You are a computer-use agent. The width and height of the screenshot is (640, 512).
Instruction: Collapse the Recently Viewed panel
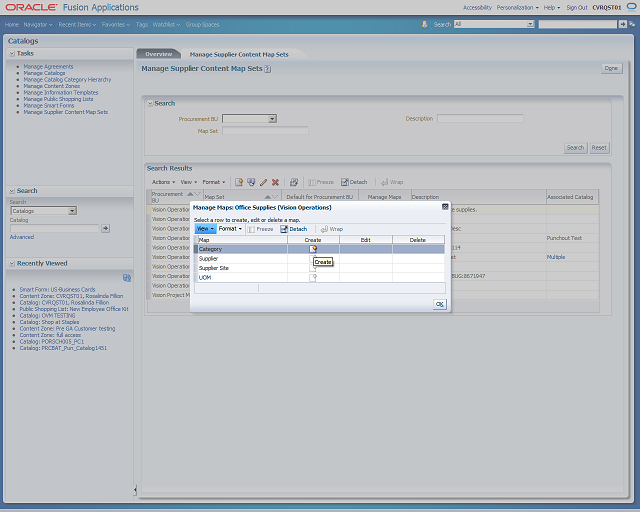[12, 264]
